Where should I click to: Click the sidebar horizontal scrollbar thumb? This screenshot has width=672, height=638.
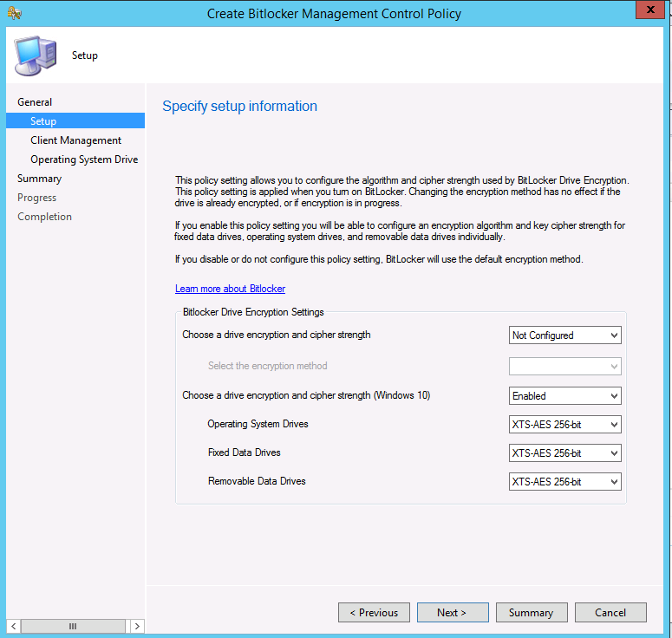pos(73,626)
